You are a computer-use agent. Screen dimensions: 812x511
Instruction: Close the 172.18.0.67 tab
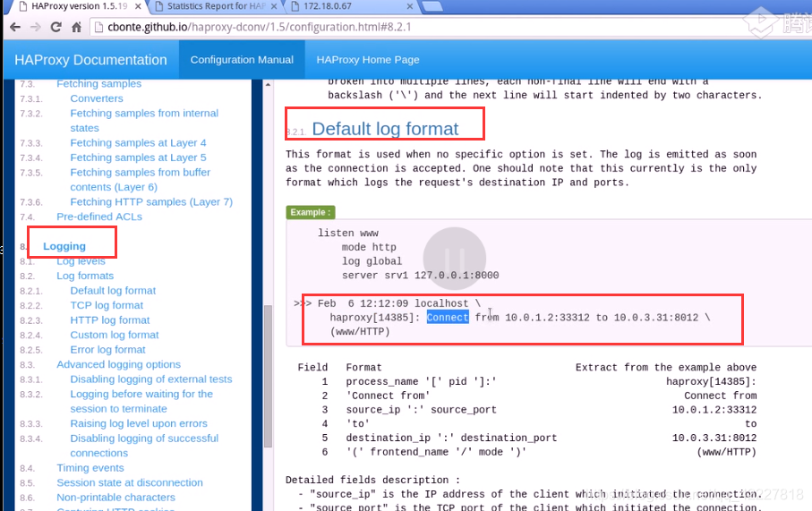[x=410, y=6]
